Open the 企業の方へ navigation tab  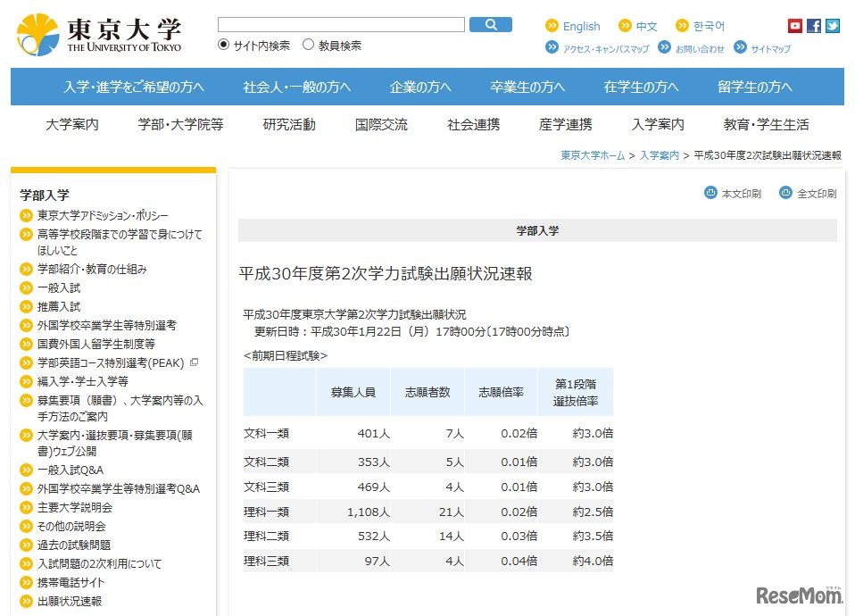point(419,87)
